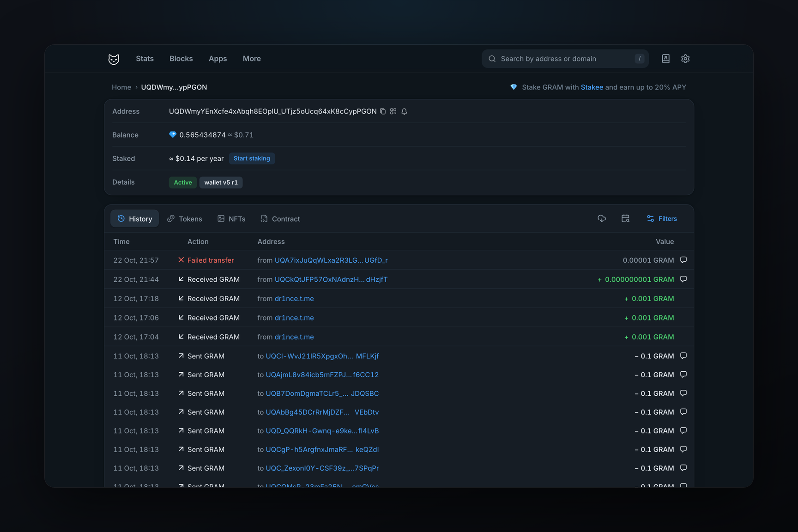
Task: Expand the More menu
Action: coord(252,59)
